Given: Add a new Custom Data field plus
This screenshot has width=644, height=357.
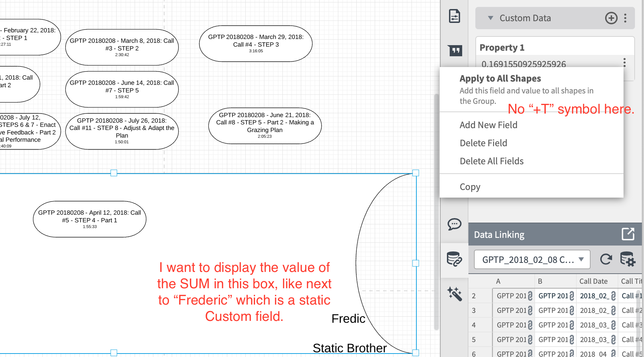Looking at the screenshot, I should click(x=611, y=18).
